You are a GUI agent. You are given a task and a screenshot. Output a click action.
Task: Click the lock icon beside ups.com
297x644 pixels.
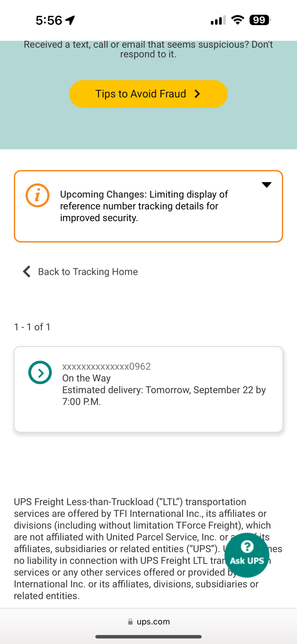point(130,621)
